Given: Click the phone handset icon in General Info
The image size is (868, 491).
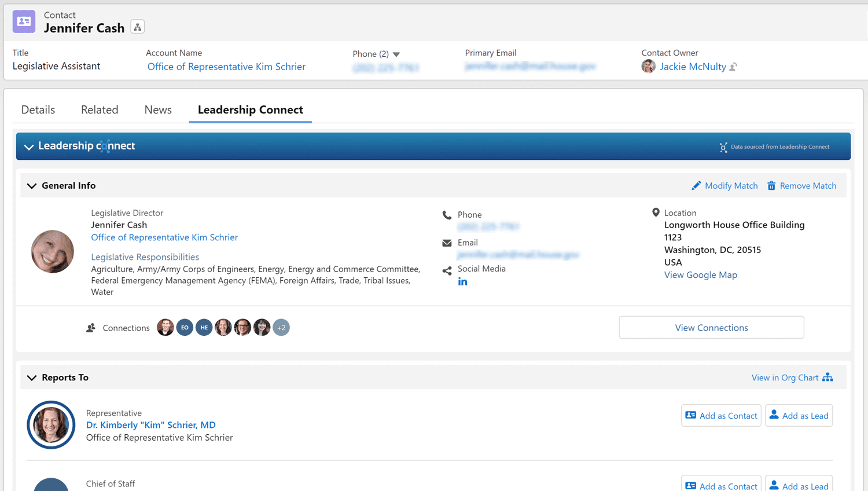Looking at the screenshot, I should pyautogui.click(x=447, y=215).
